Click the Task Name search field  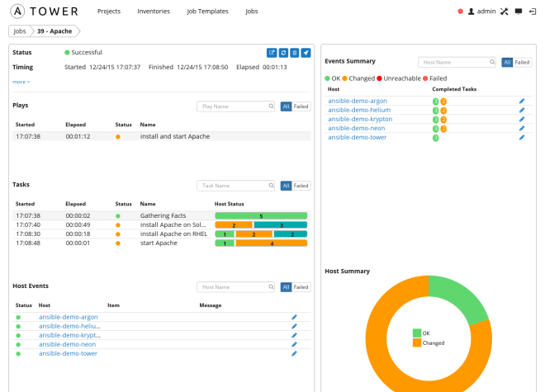(x=235, y=186)
